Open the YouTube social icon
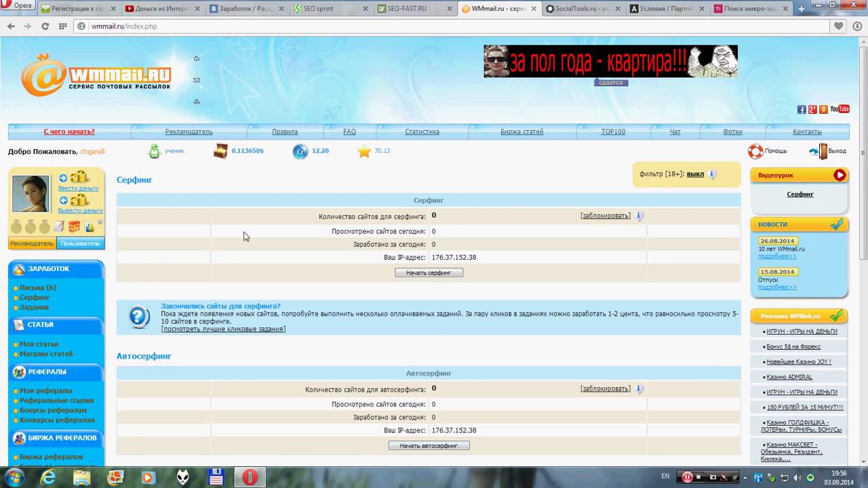The image size is (868, 488). 840,109
